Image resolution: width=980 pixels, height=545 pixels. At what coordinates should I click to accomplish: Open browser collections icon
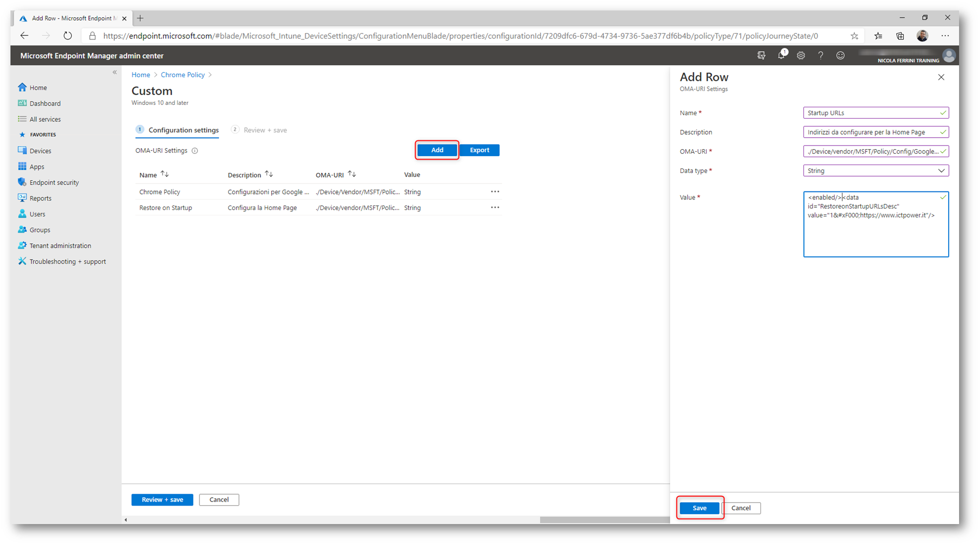coord(900,36)
